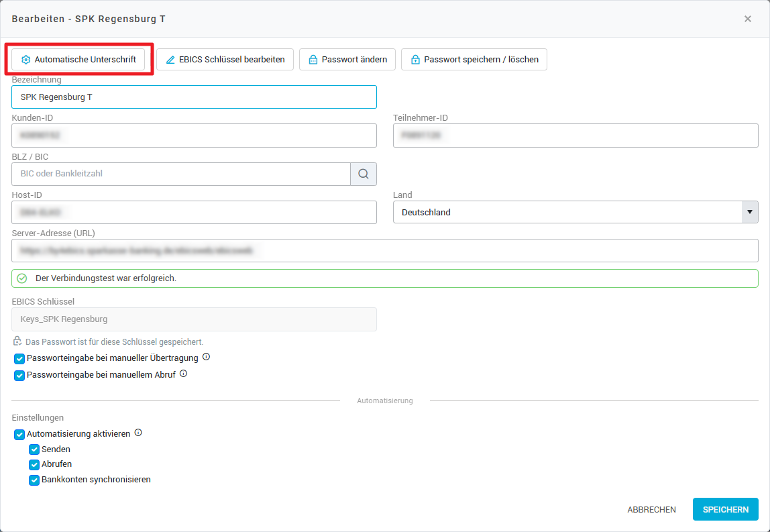Toggle Bankkonten synchronisieren checkbox
Viewport: 770px width, 532px height.
point(34,480)
